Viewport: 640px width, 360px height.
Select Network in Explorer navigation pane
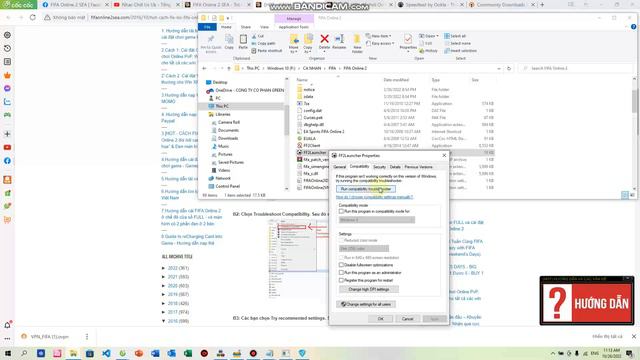pos(223,178)
